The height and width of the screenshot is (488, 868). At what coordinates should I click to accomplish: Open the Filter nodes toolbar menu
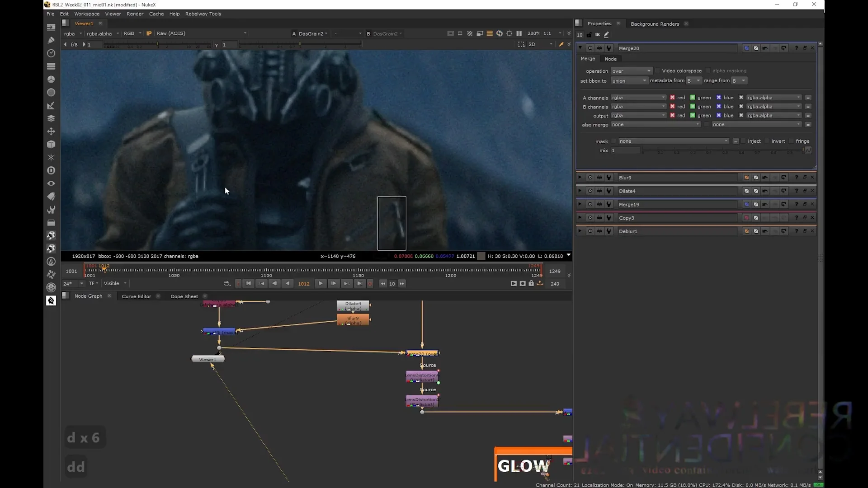click(x=51, y=92)
